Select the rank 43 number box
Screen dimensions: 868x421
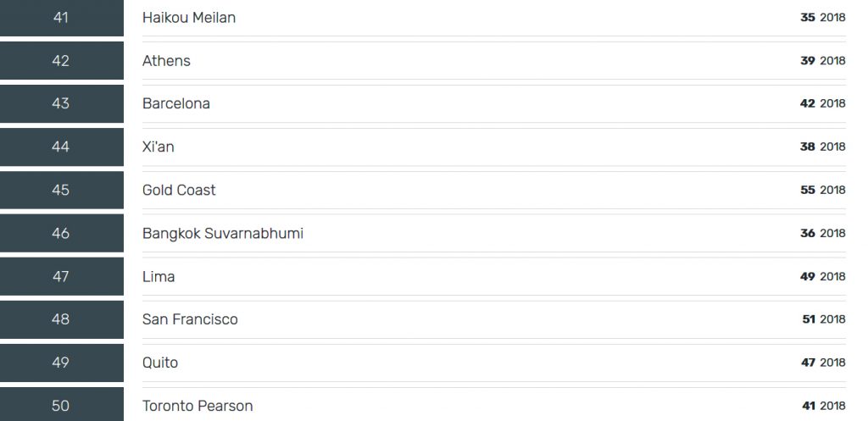[x=61, y=104]
